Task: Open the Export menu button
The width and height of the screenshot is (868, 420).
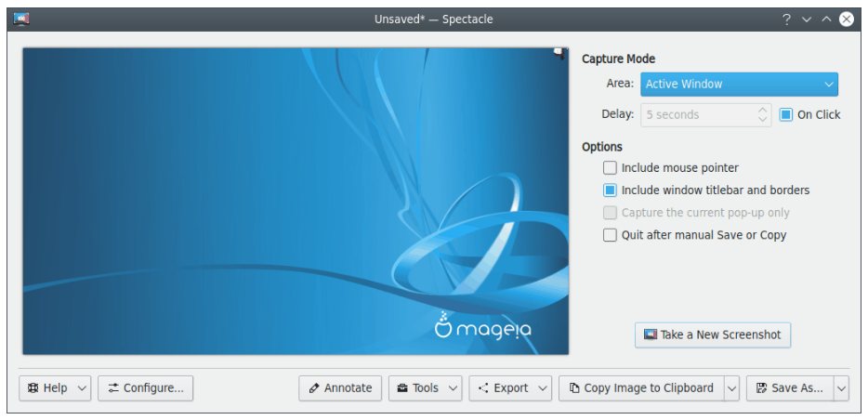Action: point(510,387)
